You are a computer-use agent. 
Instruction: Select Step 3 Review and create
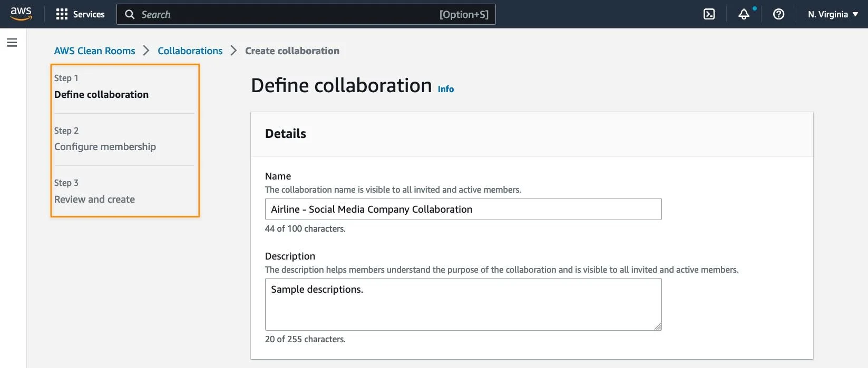tap(94, 199)
